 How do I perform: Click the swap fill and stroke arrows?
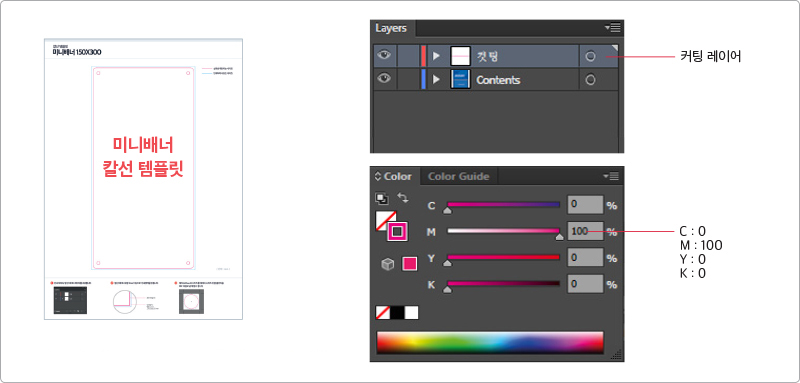point(403,197)
